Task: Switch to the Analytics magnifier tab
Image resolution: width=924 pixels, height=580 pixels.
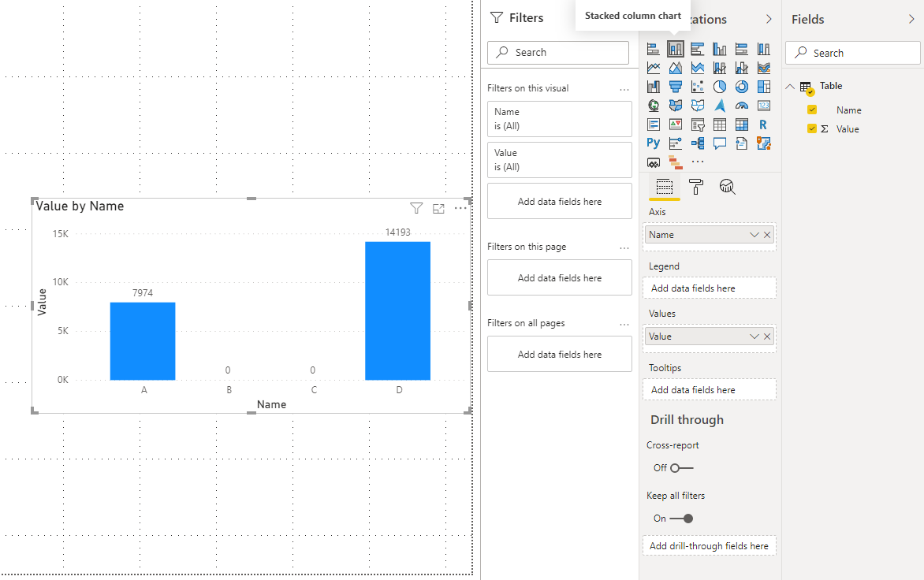Action: pyautogui.click(x=727, y=187)
